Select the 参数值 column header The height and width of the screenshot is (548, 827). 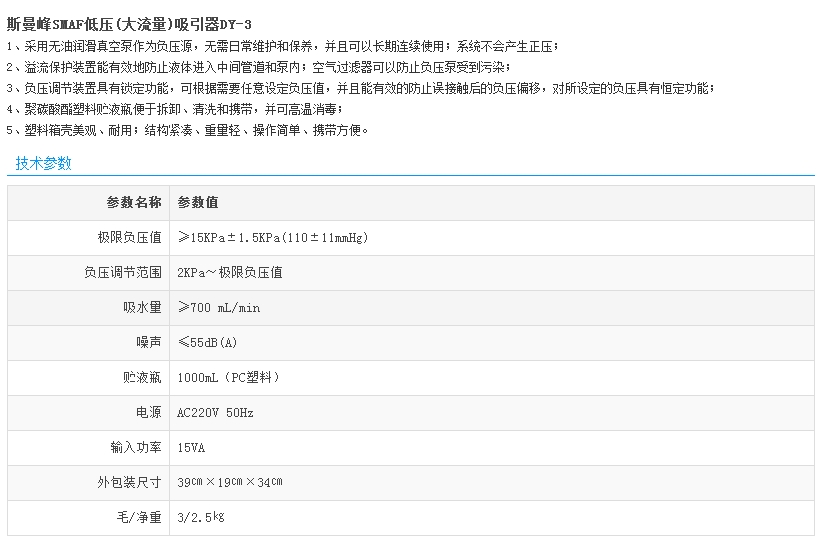pyautogui.click(x=198, y=202)
